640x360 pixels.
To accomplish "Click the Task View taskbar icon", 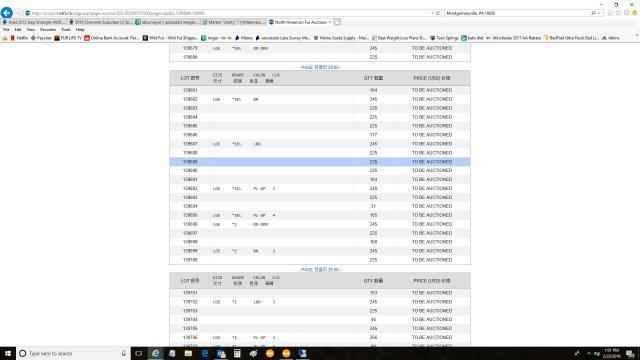I will click(x=139, y=353).
